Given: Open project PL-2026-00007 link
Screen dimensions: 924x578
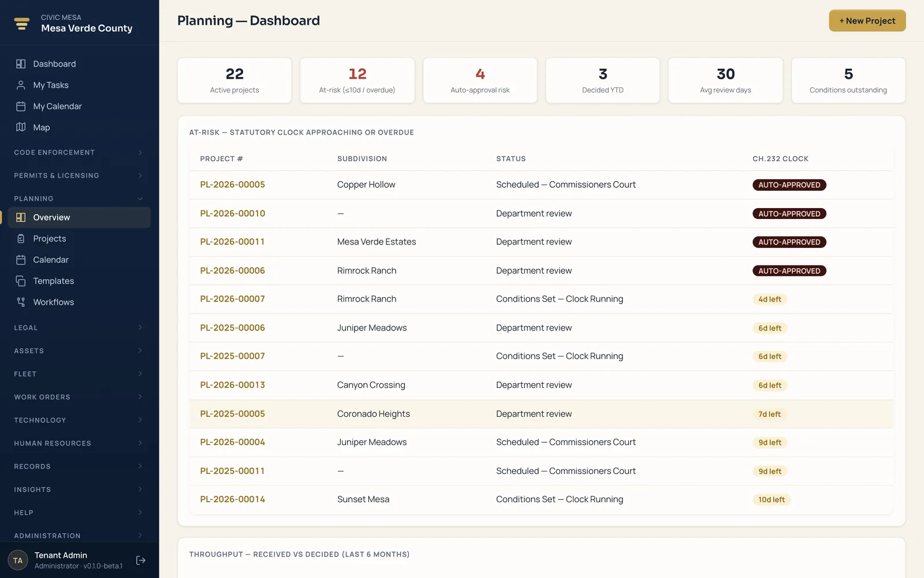Looking at the screenshot, I should pos(232,299).
